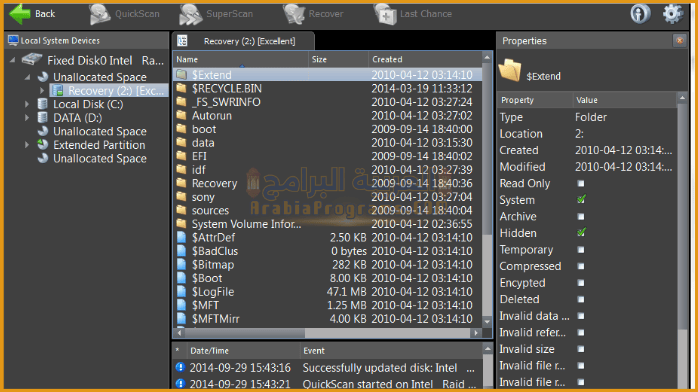Launch SuperScan from the toolbar
The width and height of the screenshot is (698, 392).
click(216, 14)
